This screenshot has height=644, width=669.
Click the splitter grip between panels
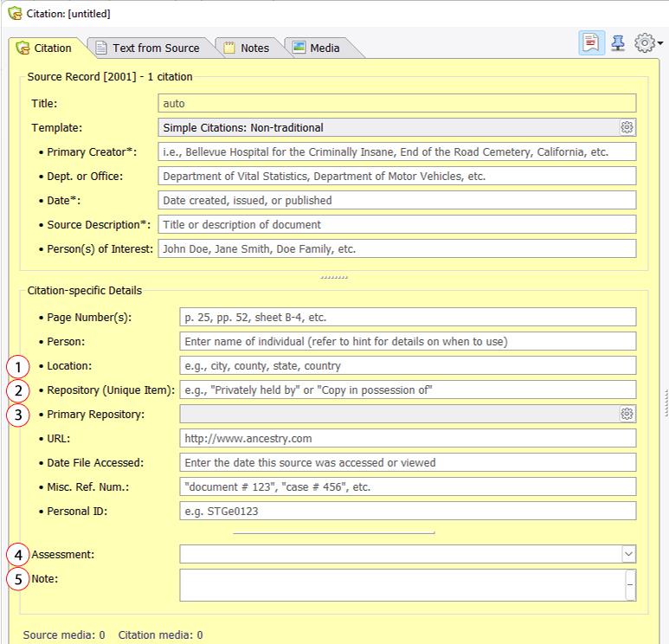tap(334, 277)
